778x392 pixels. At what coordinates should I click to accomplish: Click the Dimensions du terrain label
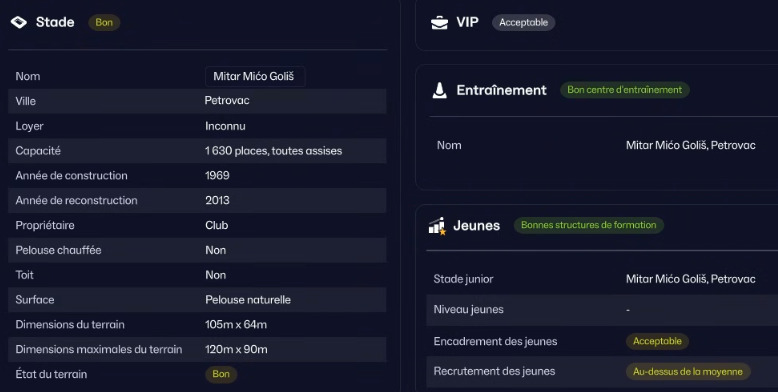point(70,325)
